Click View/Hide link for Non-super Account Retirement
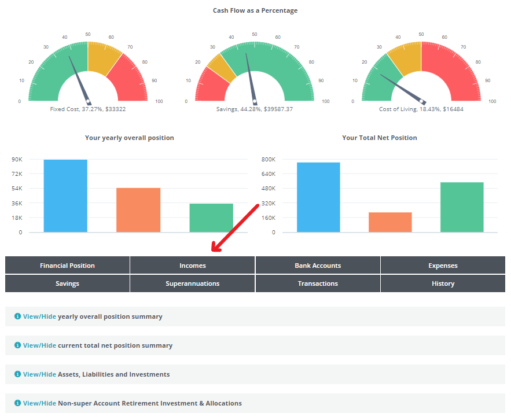Screen dimensions: 511x420 click(39, 403)
